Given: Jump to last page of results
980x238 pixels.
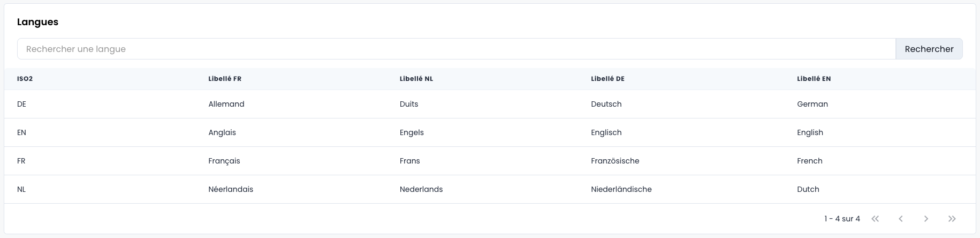Looking at the screenshot, I should (952, 219).
